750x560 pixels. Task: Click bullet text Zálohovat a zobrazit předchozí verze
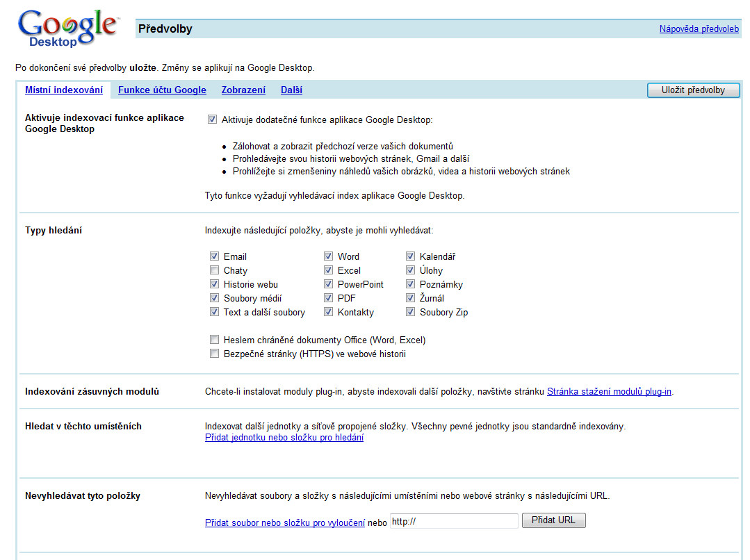pyautogui.click(x=343, y=146)
